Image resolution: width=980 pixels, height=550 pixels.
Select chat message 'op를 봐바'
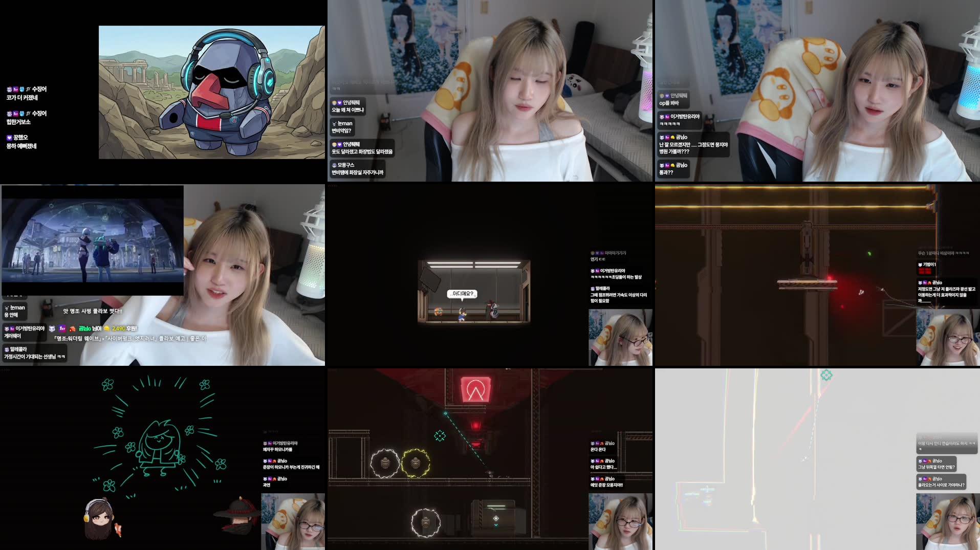pos(669,103)
